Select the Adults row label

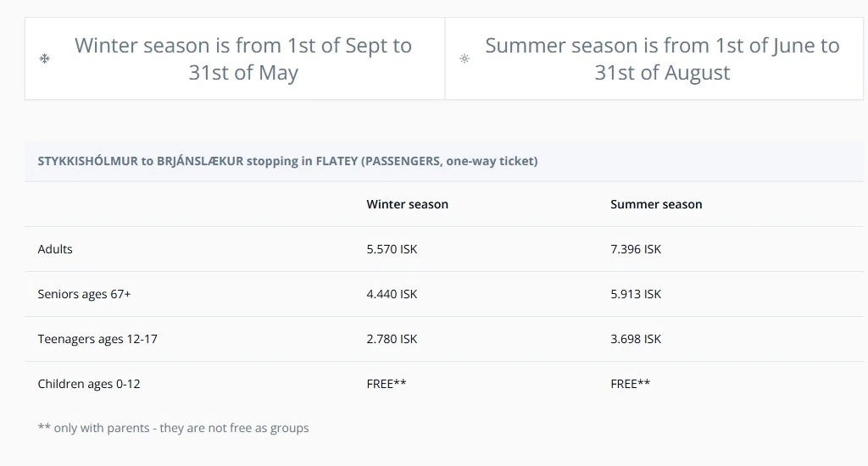coord(55,249)
